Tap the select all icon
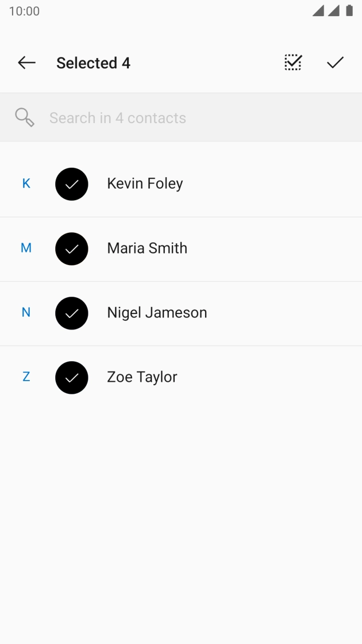 pos(293,63)
